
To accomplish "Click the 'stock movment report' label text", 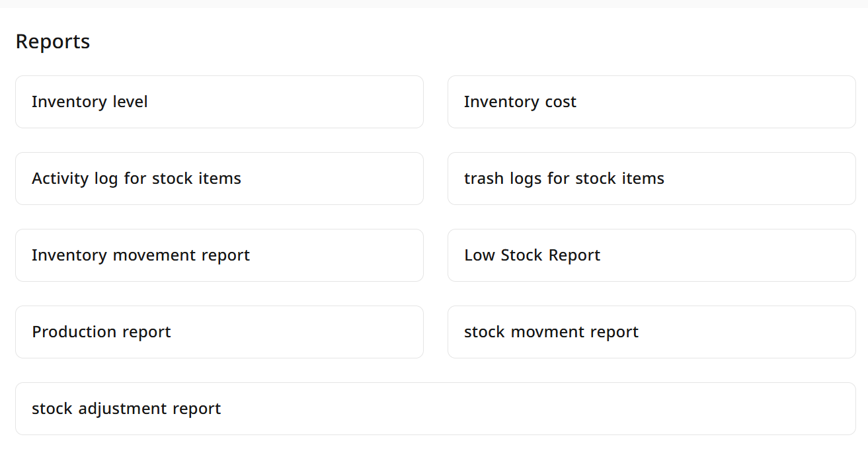I will coord(551,332).
